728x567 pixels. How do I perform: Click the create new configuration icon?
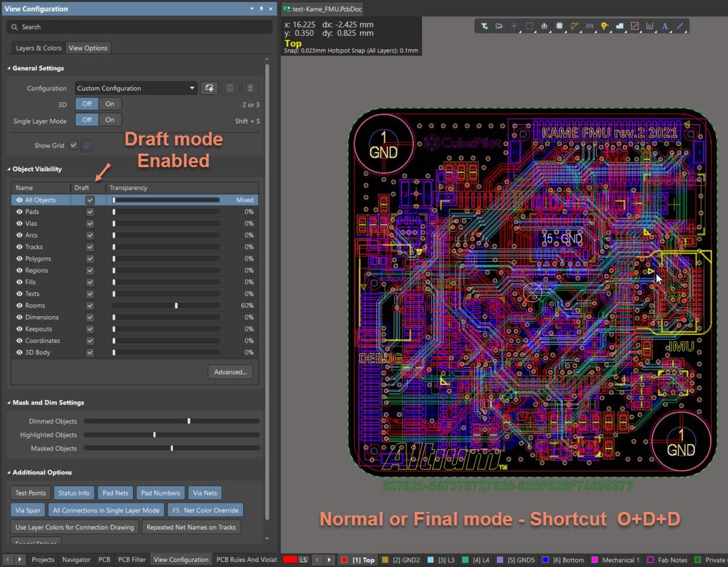tap(209, 88)
